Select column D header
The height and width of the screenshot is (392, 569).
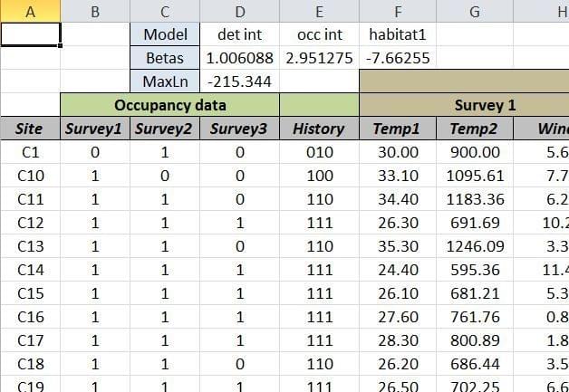tap(239, 12)
